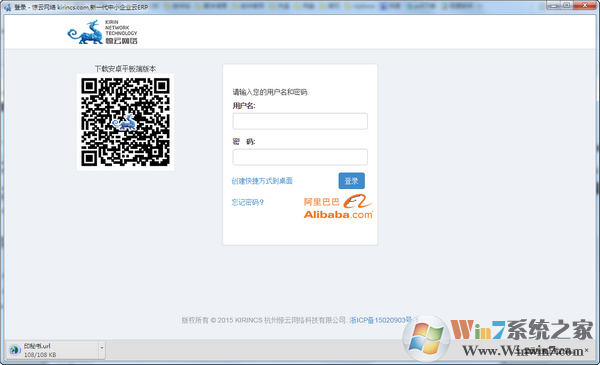The image size is (600, 365).
Task: Expand the download item options arrow
Action: point(102,348)
